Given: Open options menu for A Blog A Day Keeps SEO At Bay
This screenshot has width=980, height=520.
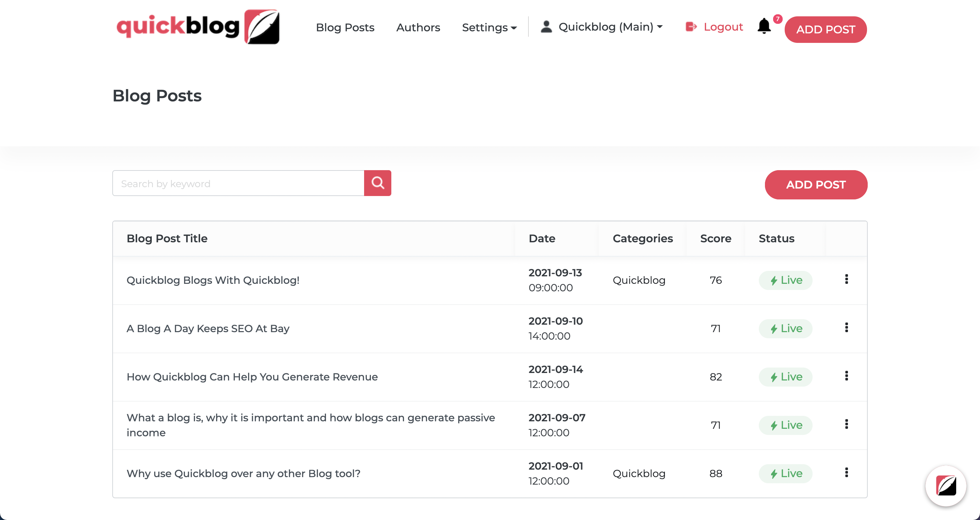Looking at the screenshot, I should tap(847, 327).
